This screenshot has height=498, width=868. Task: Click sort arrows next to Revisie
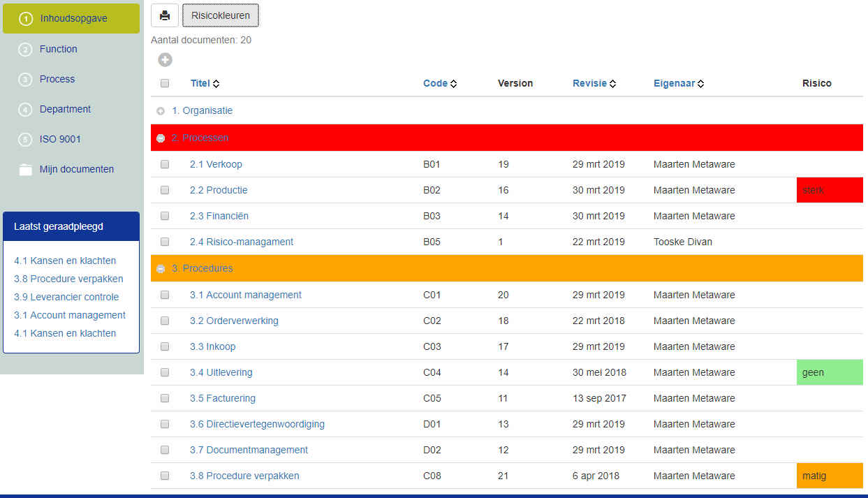(x=612, y=84)
